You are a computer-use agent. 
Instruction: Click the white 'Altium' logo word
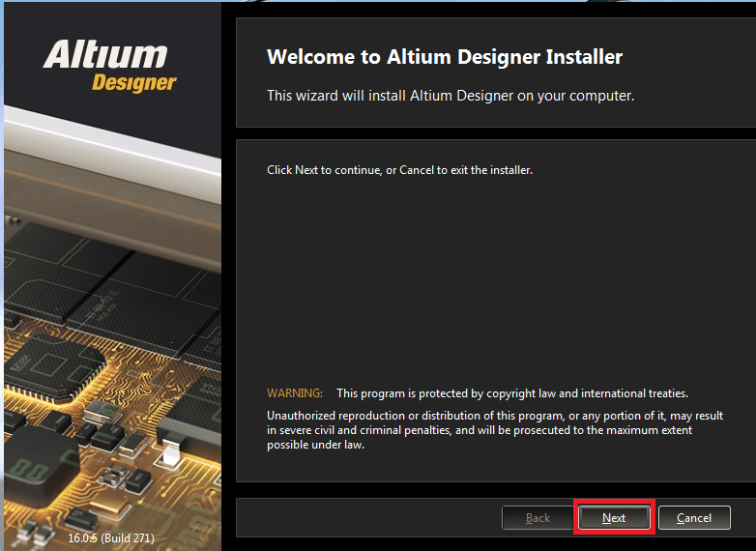105,54
